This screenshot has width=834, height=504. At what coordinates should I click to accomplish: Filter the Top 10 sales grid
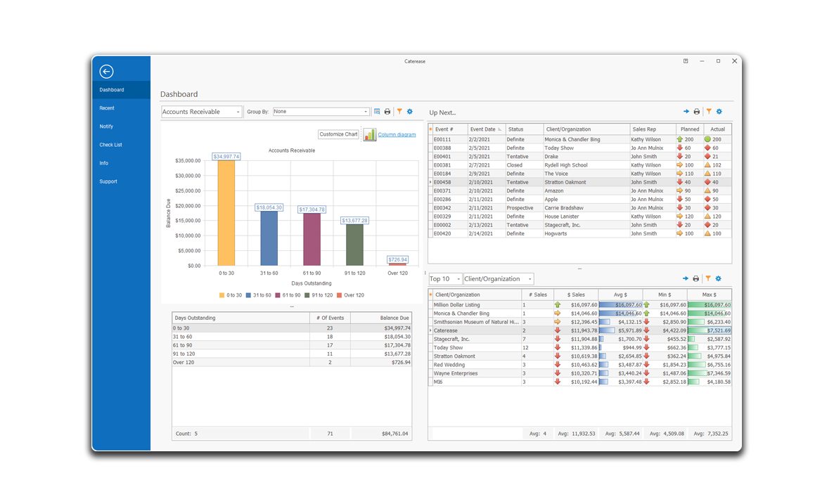708,279
